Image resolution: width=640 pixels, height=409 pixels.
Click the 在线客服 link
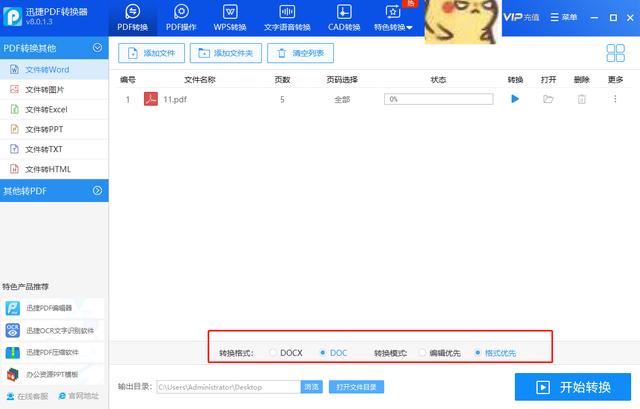click(27, 396)
